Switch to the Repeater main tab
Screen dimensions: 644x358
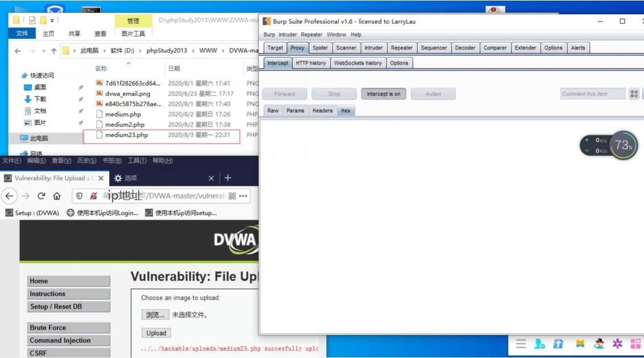click(x=401, y=48)
